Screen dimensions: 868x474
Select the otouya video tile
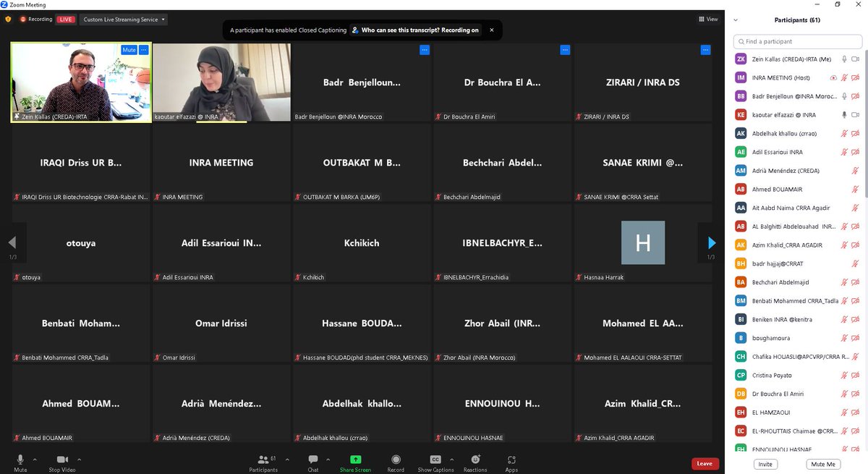tap(81, 243)
